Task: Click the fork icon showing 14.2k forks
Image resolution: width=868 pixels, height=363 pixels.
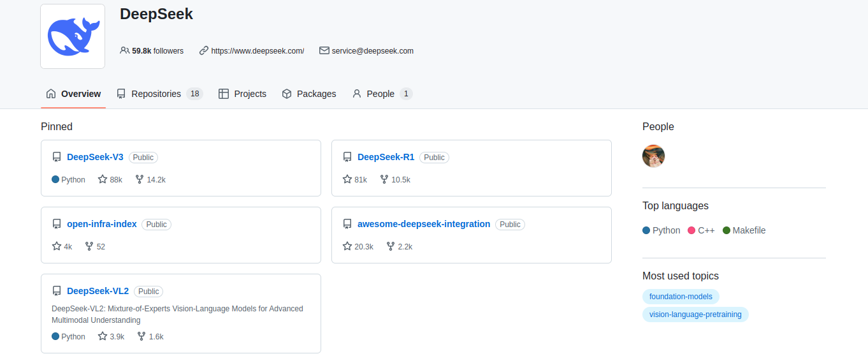Action: (x=140, y=179)
